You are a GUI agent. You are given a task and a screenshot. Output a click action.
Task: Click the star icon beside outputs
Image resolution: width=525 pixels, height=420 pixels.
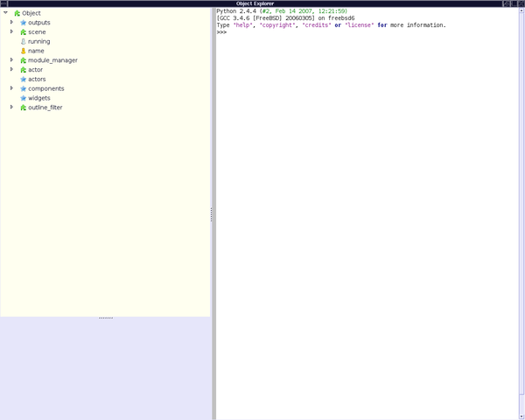tap(23, 23)
